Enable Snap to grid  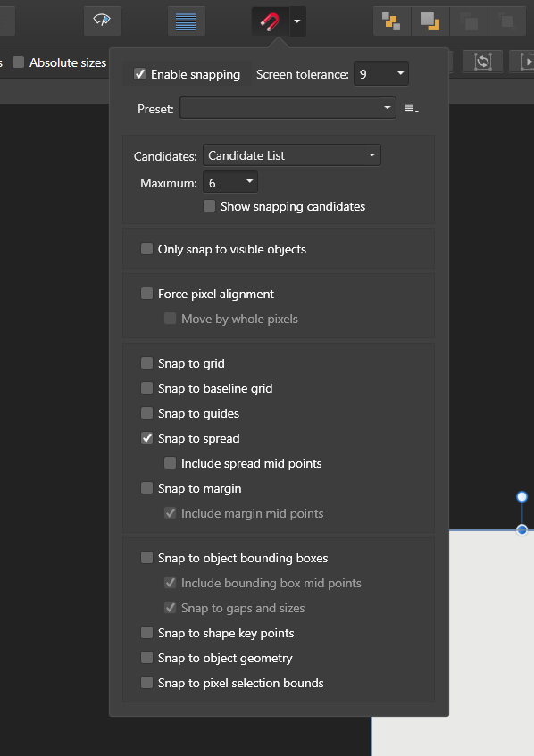coord(146,363)
